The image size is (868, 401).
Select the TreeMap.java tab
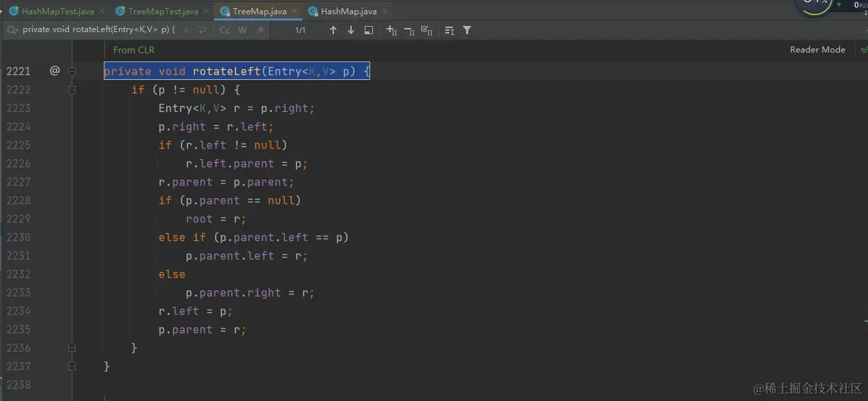point(260,11)
